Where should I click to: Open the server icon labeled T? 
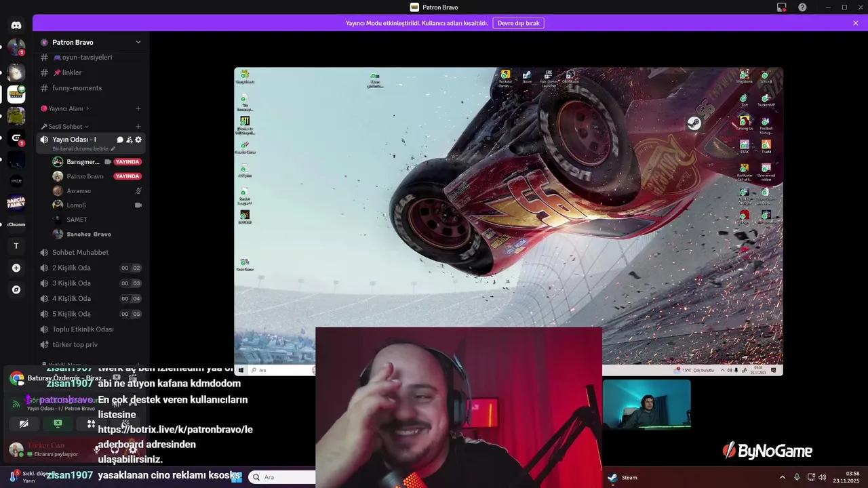coord(16,246)
